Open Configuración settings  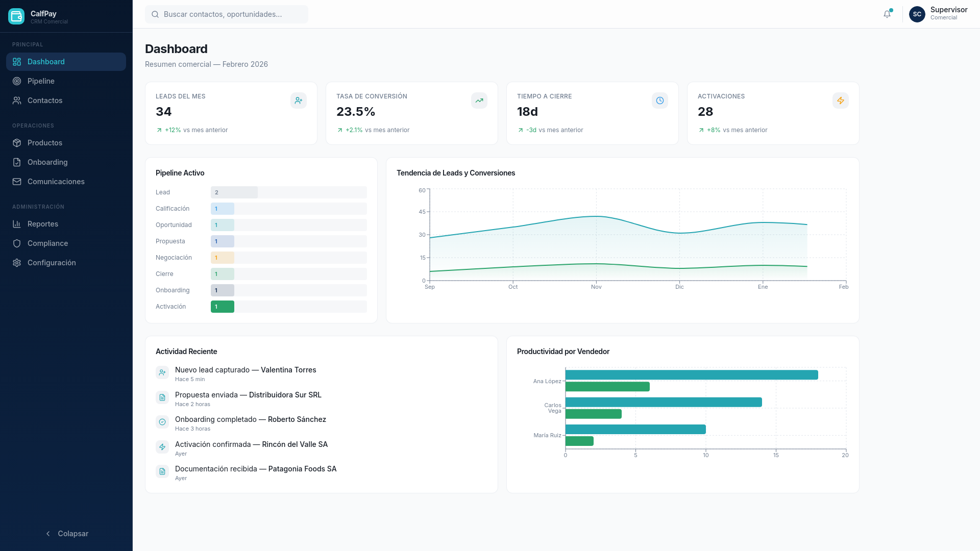click(66, 263)
